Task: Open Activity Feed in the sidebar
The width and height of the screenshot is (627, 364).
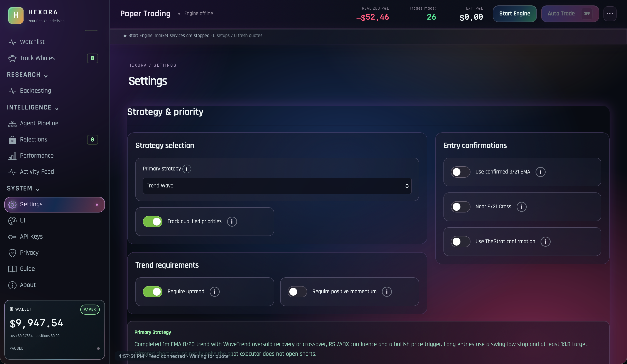Action: (54, 172)
